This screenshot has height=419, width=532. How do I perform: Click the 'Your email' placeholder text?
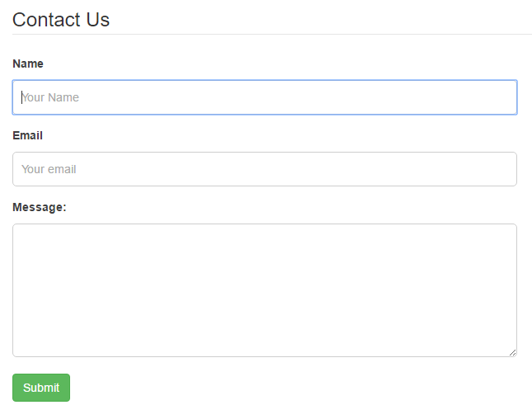49,169
